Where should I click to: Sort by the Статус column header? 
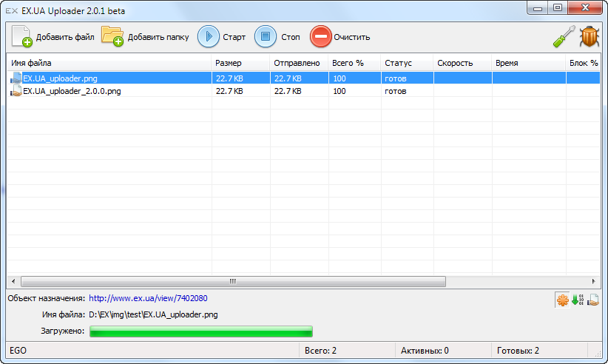(x=407, y=63)
